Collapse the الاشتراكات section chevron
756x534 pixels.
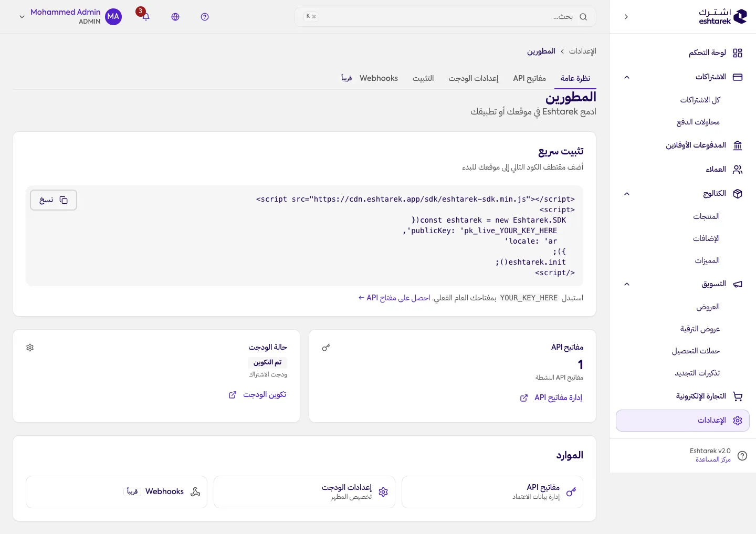click(626, 77)
